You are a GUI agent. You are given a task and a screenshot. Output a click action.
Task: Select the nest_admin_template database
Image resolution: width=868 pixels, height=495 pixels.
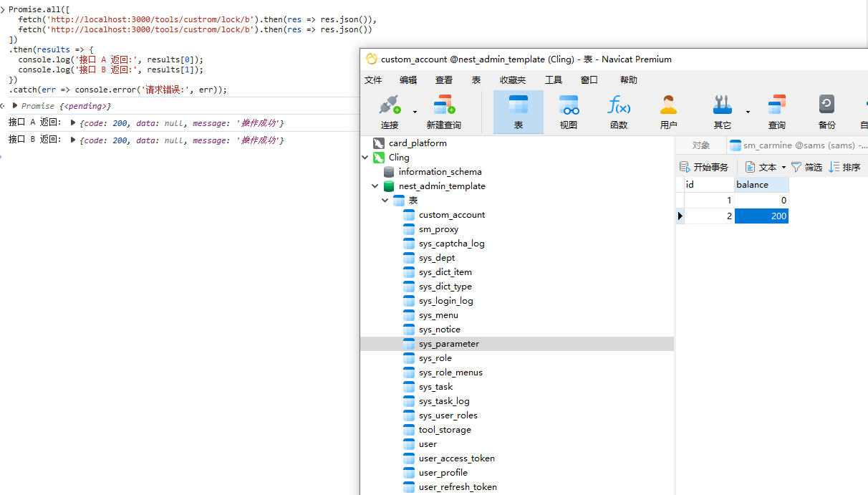click(x=442, y=186)
